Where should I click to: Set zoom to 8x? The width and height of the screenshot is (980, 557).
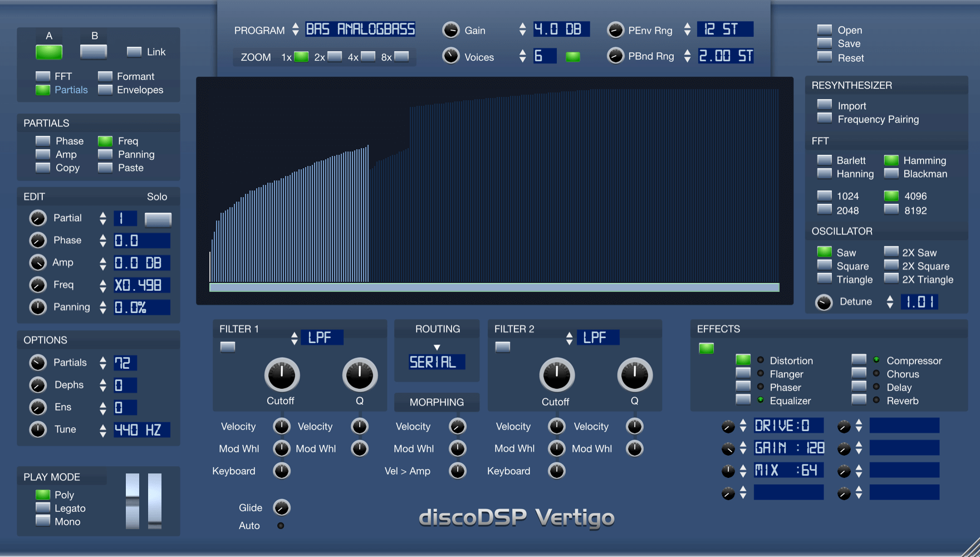401,56
